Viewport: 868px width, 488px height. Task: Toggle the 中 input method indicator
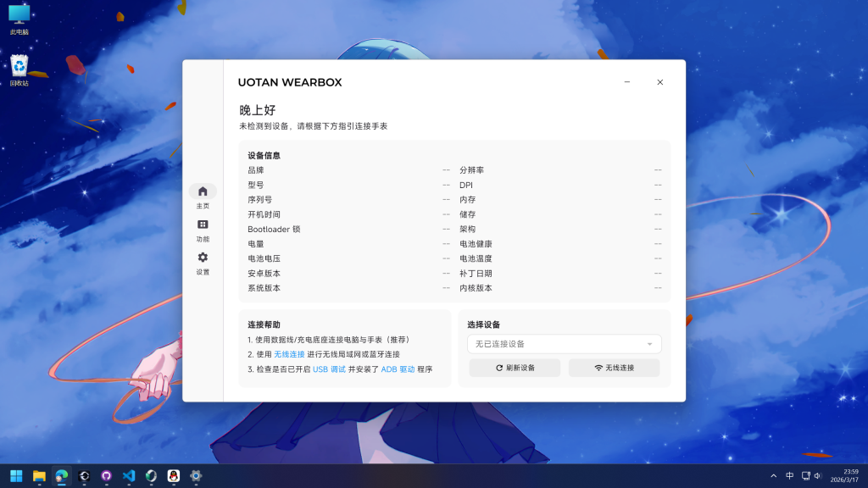point(789,476)
